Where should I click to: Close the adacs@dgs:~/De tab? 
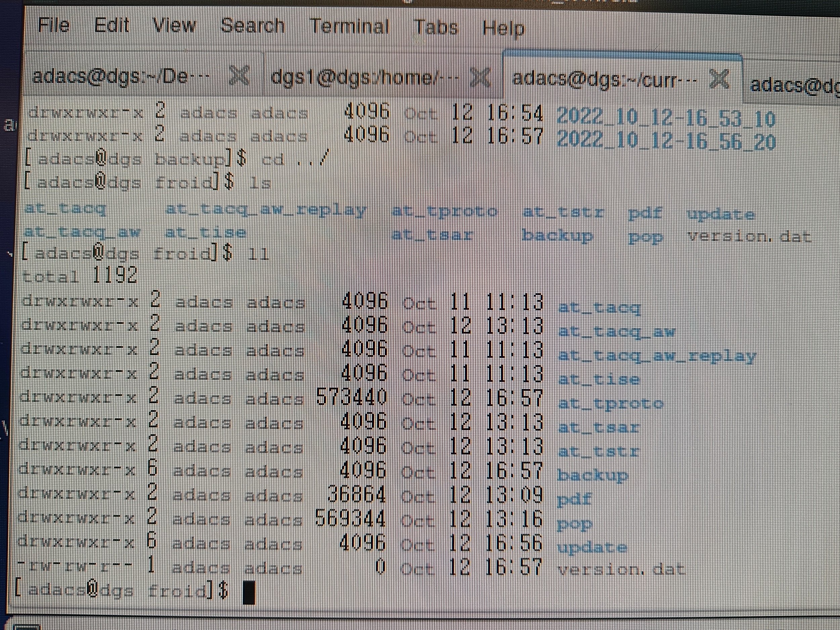239,76
